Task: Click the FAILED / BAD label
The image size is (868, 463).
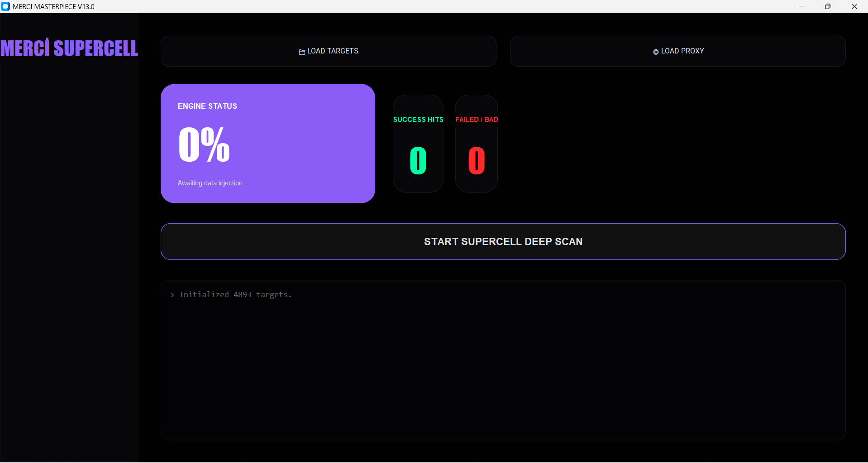Action: [x=477, y=120]
